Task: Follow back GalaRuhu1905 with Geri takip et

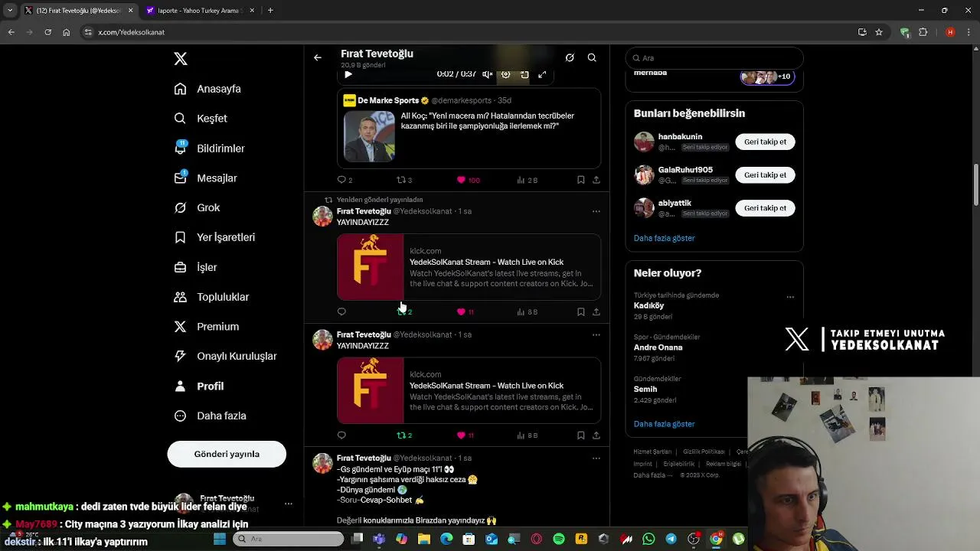Action: coord(765,175)
